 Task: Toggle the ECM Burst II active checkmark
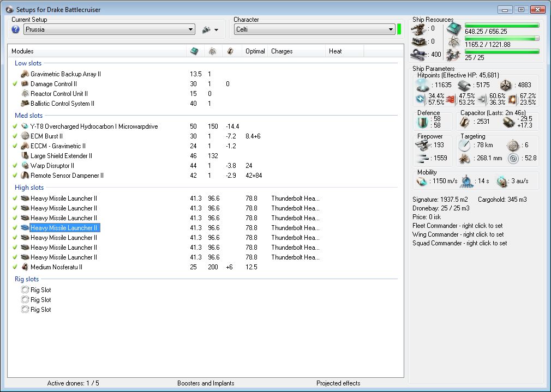[x=15, y=136]
